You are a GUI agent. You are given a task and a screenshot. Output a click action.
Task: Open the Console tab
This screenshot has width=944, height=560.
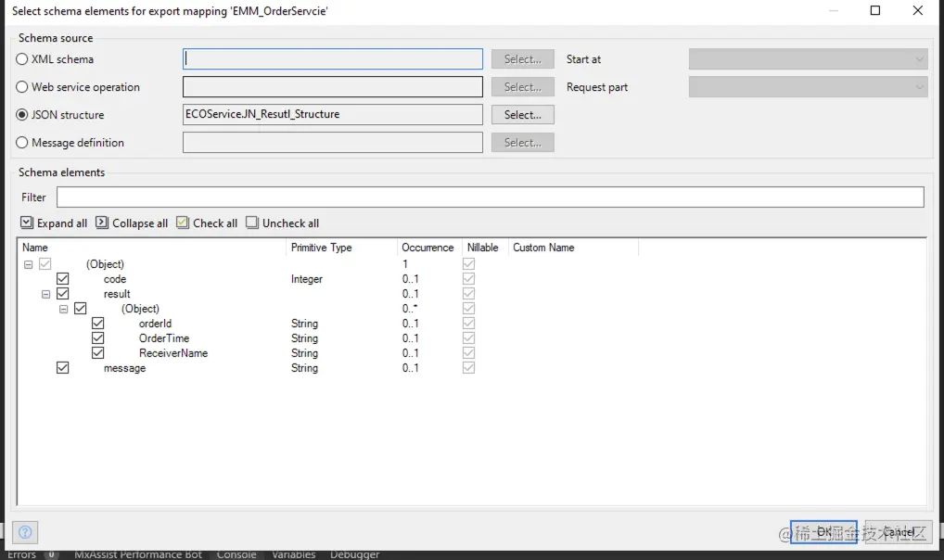coord(236,554)
